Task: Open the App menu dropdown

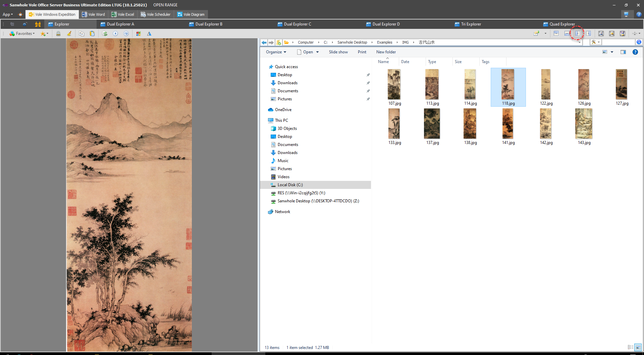Action: point(8,14)
